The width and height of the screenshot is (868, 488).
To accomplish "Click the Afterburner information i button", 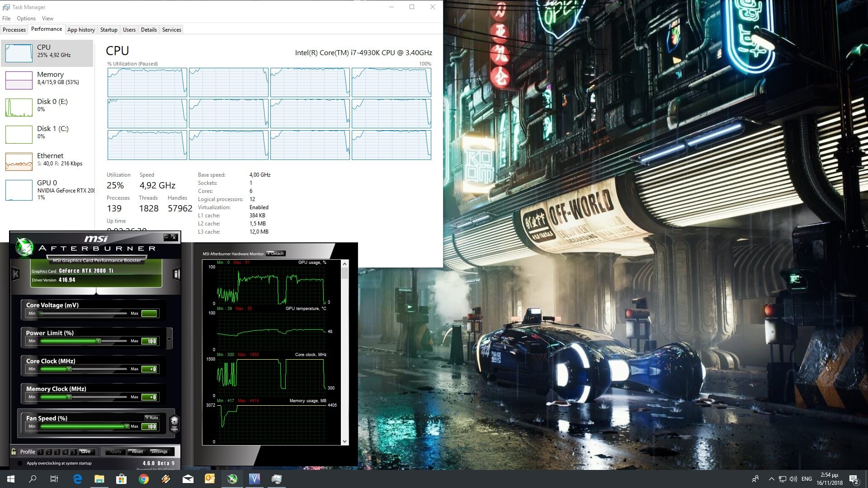I will (x=176, y=273).
